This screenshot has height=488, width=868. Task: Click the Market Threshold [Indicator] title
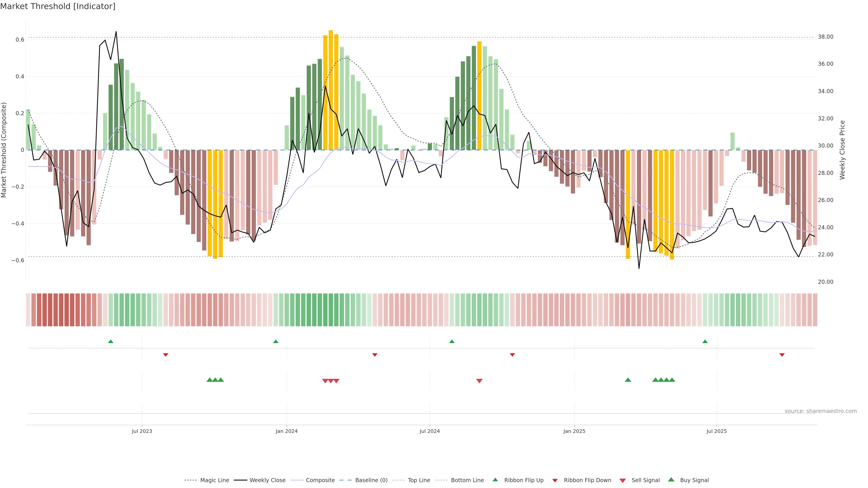pyautogui.click(x=58, y=6)
